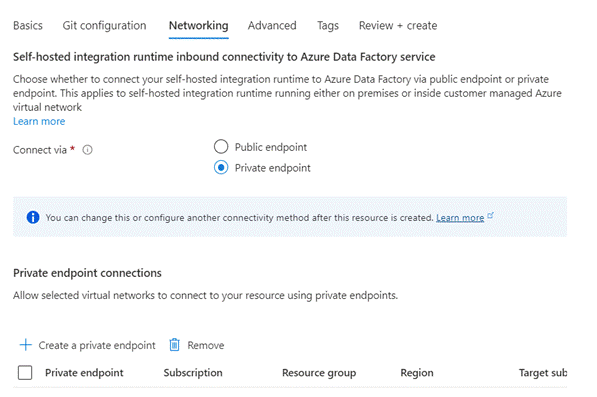Click the info icon beside Connect via
The height and width of the screenshot is (397, 597).
click(x=88, y=150)
